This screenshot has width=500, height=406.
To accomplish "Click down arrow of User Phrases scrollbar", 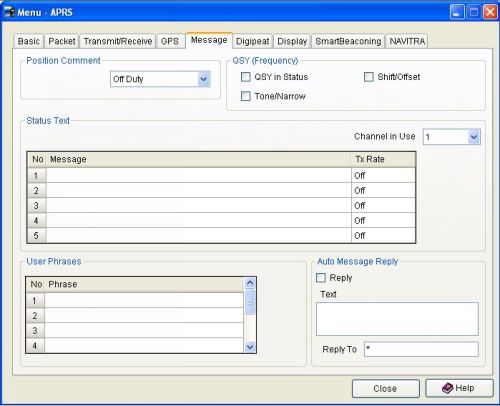I will pos(250,347).
